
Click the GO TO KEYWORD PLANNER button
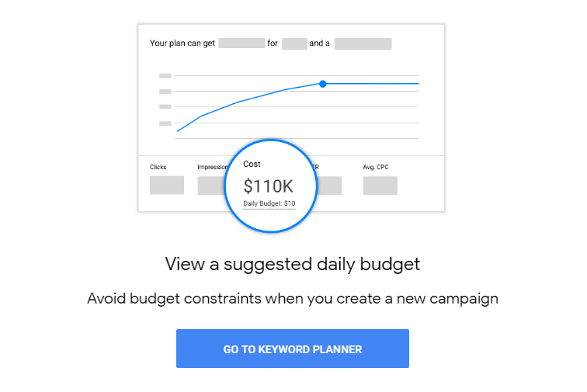(x=293, y=349)
